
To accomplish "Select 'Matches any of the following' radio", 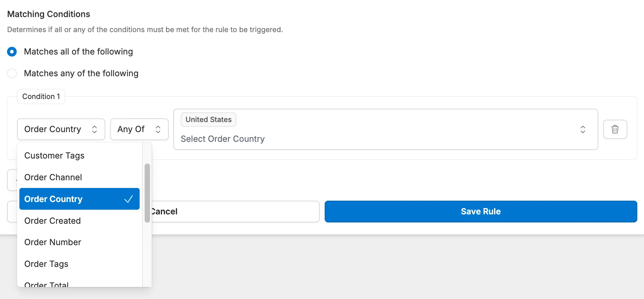I will point(12,73).
